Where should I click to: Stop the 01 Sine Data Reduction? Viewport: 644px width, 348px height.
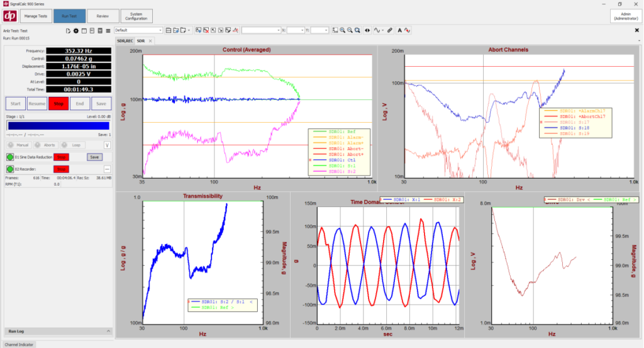click(x=61, y=157)
